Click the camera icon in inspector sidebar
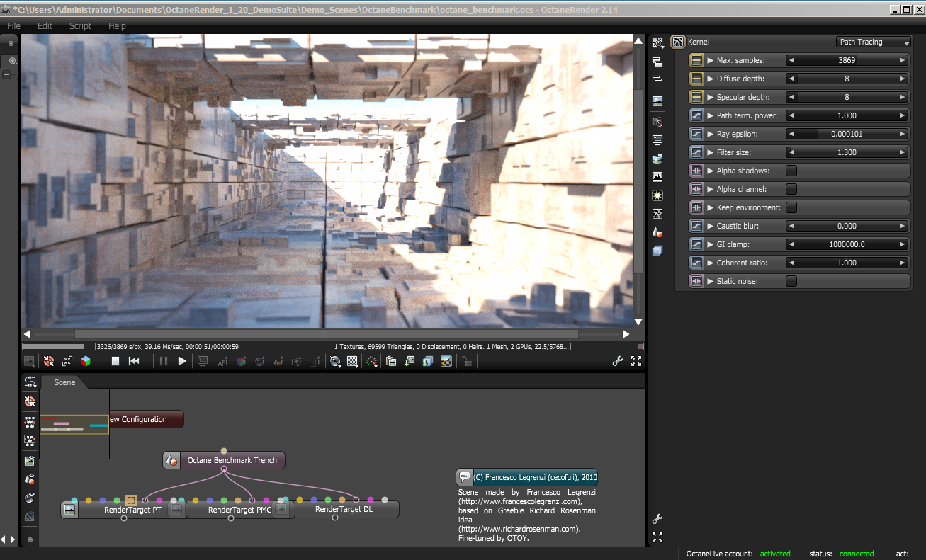The image size is (926, 560). (657, 122)
